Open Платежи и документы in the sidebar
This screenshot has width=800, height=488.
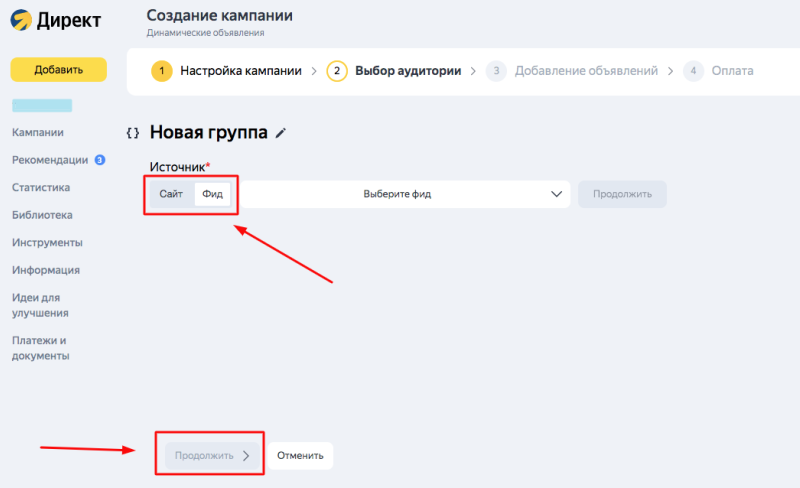pyautogui.click(x=41, y=348)
